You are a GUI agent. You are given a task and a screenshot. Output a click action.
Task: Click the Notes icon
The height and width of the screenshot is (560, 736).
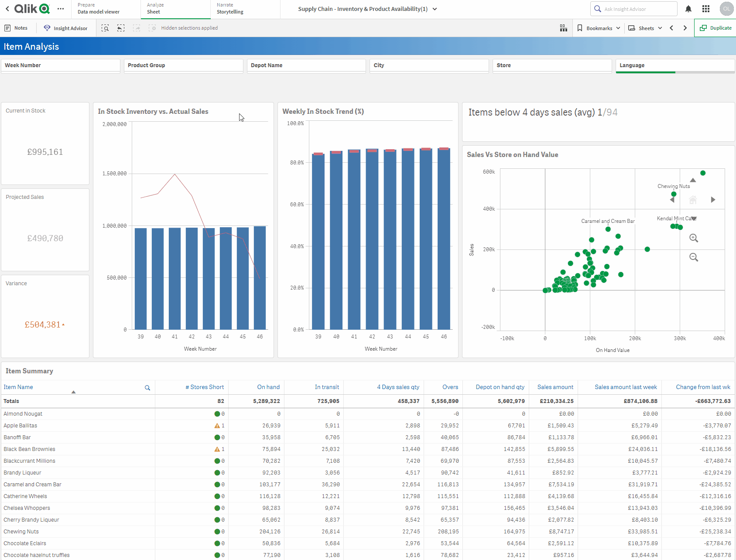point(17,27)
